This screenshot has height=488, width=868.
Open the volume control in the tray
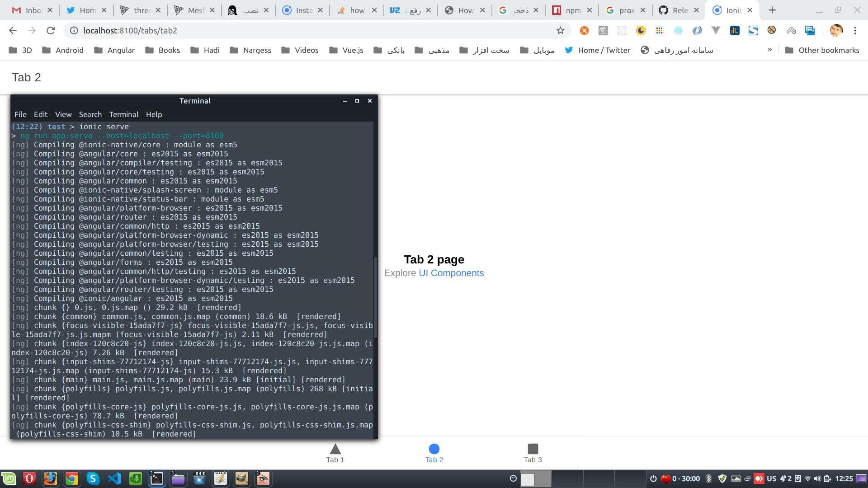(817, 479)
